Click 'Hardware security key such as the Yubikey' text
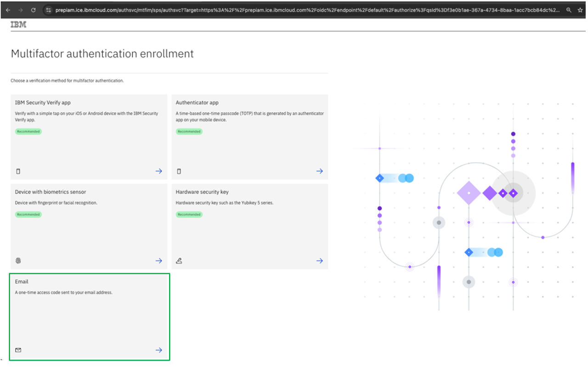The image size is (588, 367). (225, 203)
